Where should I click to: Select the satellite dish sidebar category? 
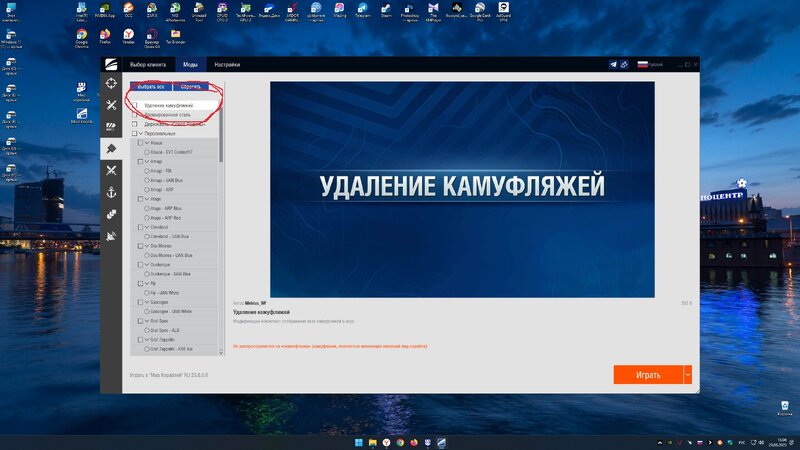coord(111,236)
